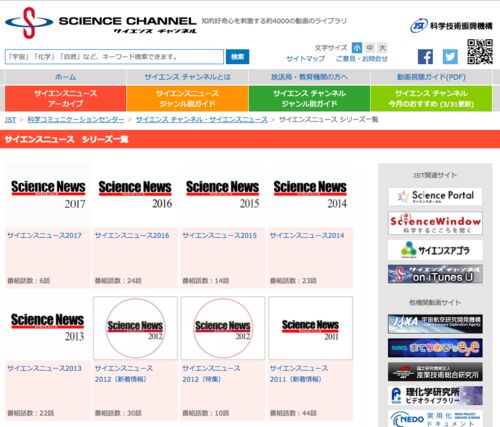
Task: Open 放送局・教育機関の方へ menu item
Action: click(x=309, y=77)
